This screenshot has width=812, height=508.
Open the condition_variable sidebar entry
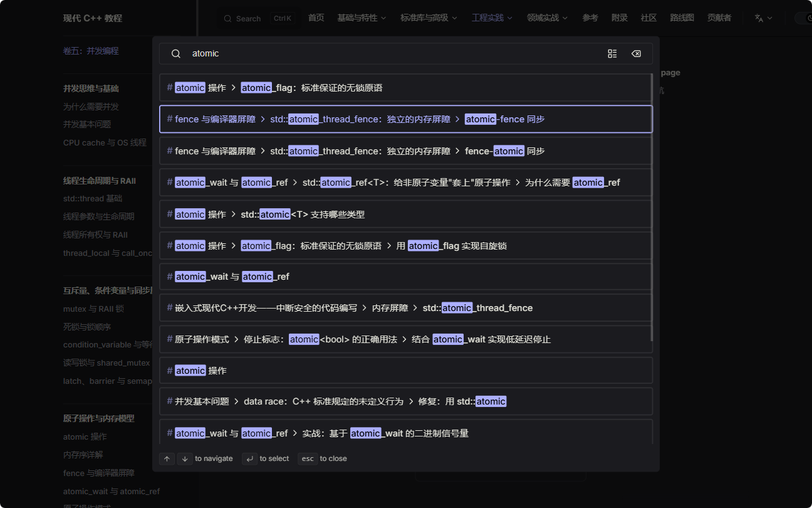tap(108, 345)
